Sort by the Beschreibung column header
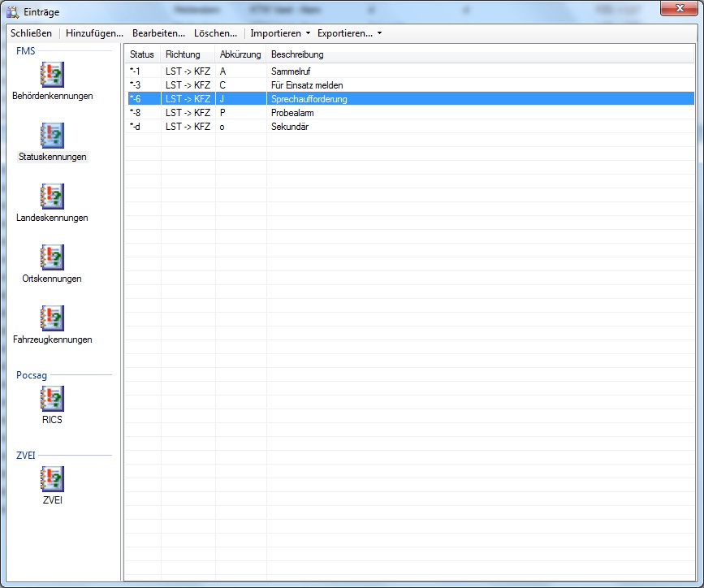 pyautogui.click(x=297, y=54)
